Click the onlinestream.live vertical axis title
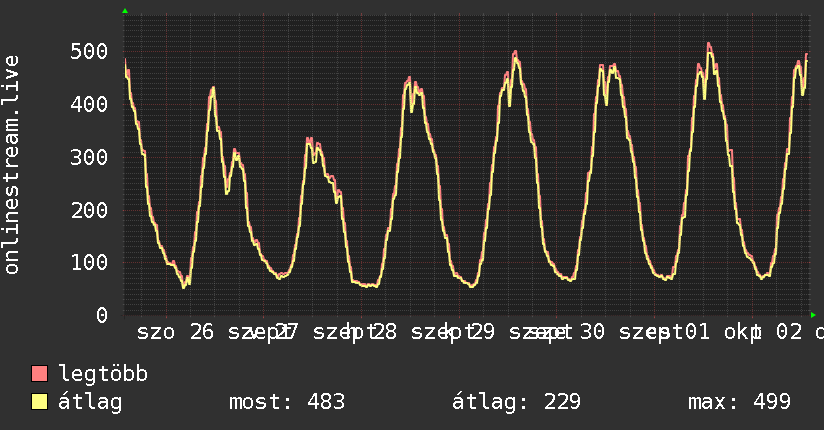This screenshot has height=430, width=824. tap(11, 165)
